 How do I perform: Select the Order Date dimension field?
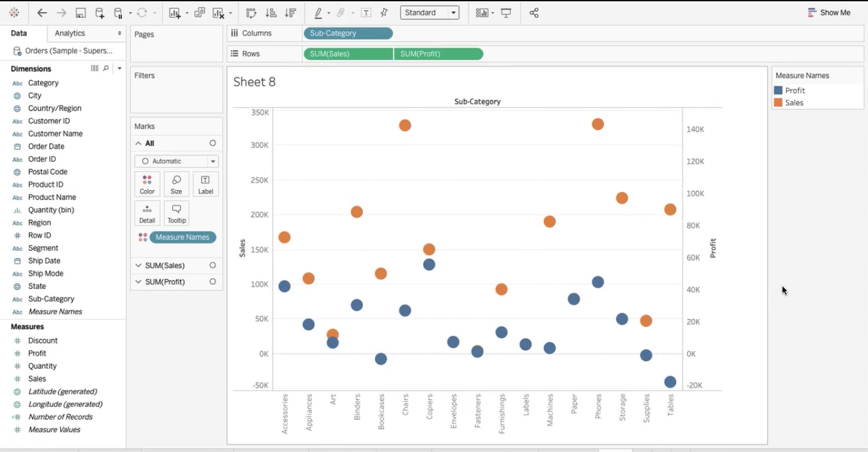46,146
